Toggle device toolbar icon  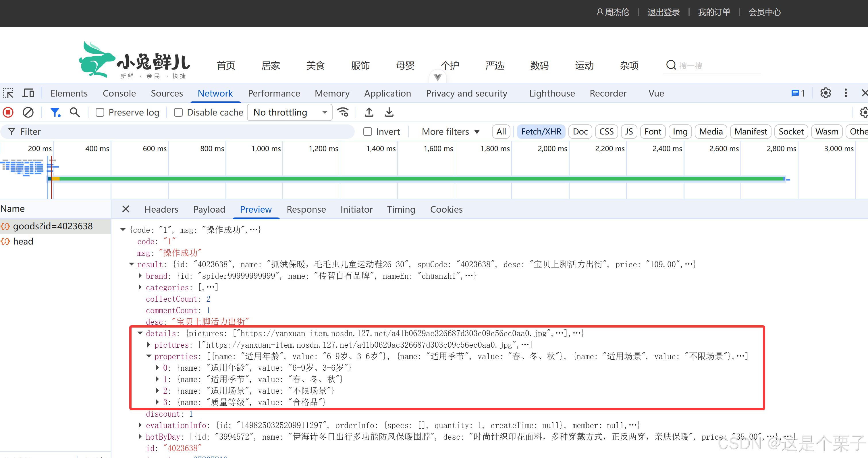28,93
